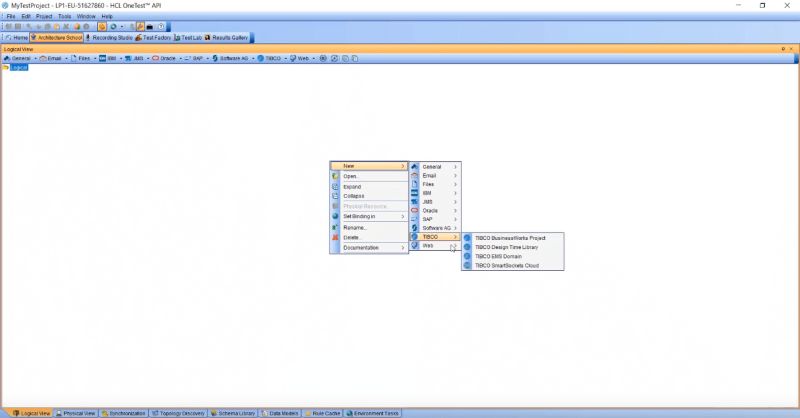This screenshot has width=800, height=418.
Task: Open the SAP submenu under New
Action: click(x=435, y=219)
